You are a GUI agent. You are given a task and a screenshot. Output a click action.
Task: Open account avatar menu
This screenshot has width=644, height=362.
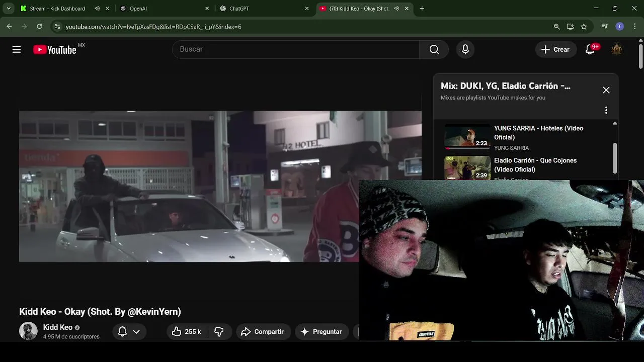point(616,49)
